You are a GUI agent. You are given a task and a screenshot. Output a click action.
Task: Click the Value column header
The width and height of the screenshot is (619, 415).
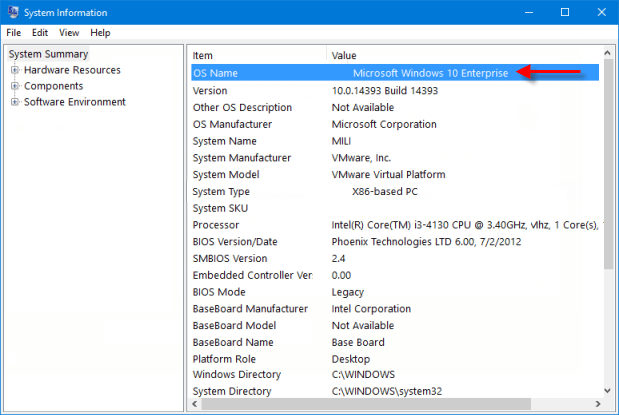click(x=460, y=55)
